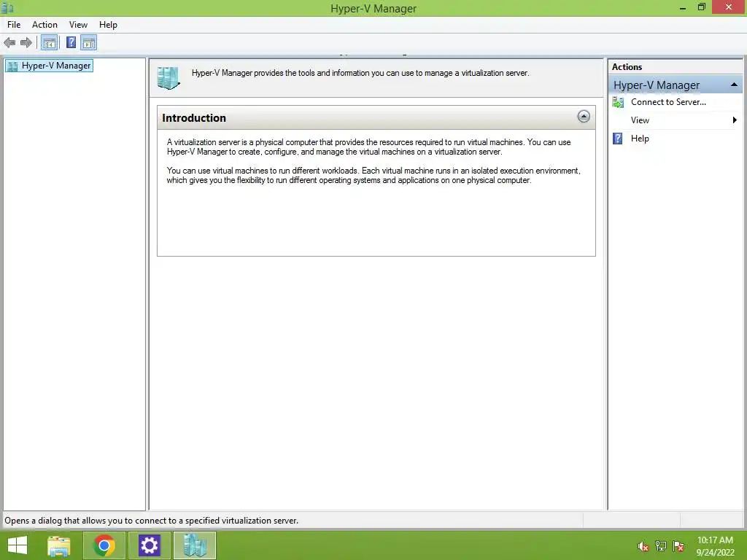
Task: Close the Hyper-V Manager window
Action: pyautogui.click(x=729, y=7)
